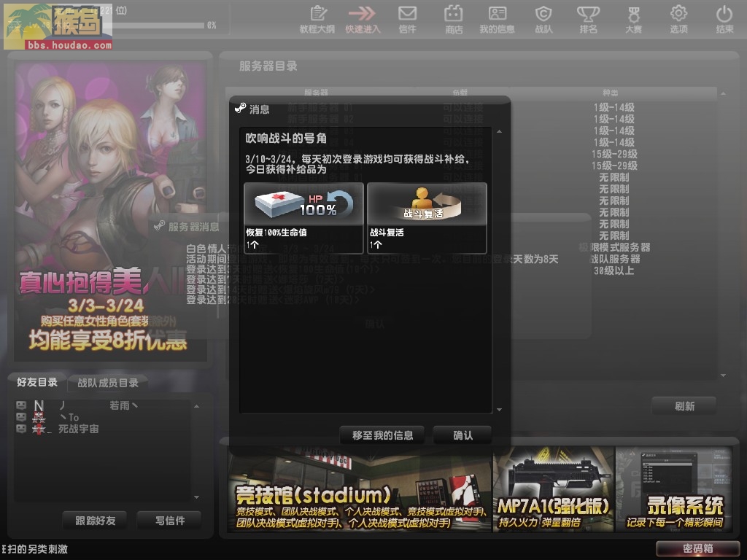
Task: Confirm the message dialog with 确认
Action: [x=462, y=435]
